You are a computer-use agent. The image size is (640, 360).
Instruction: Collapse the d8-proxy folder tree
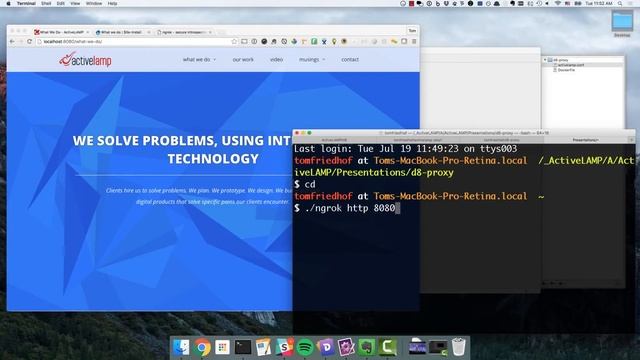pos(545,60)
